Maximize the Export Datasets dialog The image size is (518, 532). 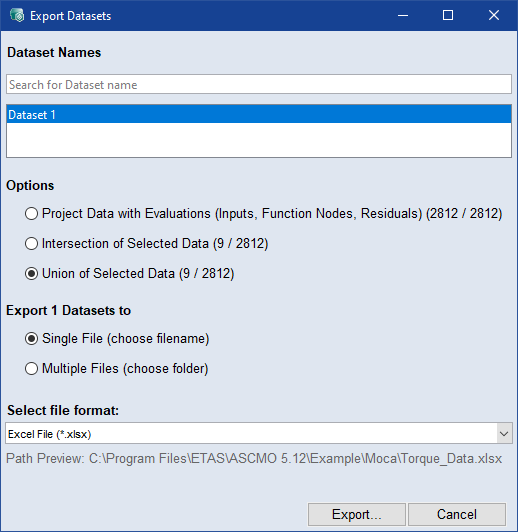click(448, 15)
